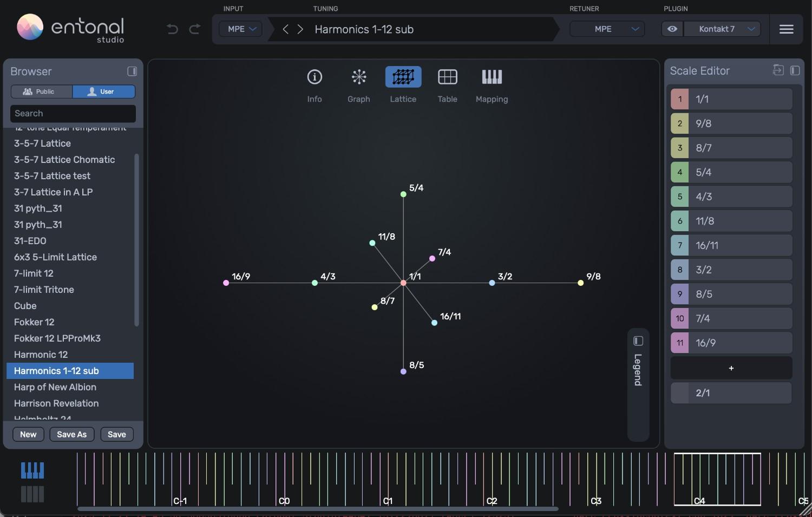Toggle the eye icon next to Kontakt 7
The height and width of the screenshot is (517, 812).
coord(672,29)
